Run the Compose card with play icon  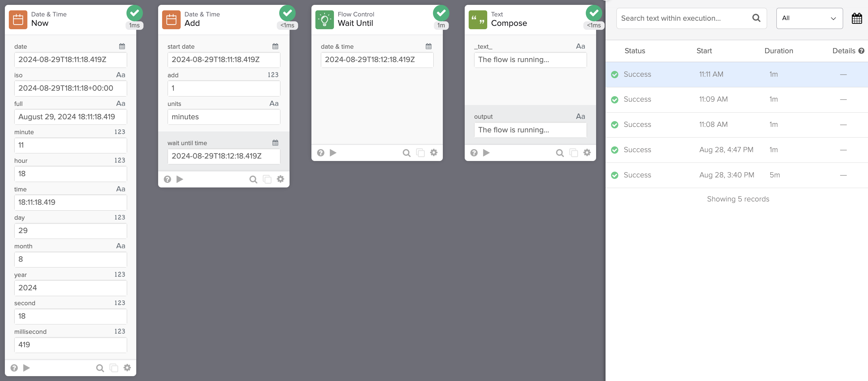pyautogui.click(x=486, y=153)
